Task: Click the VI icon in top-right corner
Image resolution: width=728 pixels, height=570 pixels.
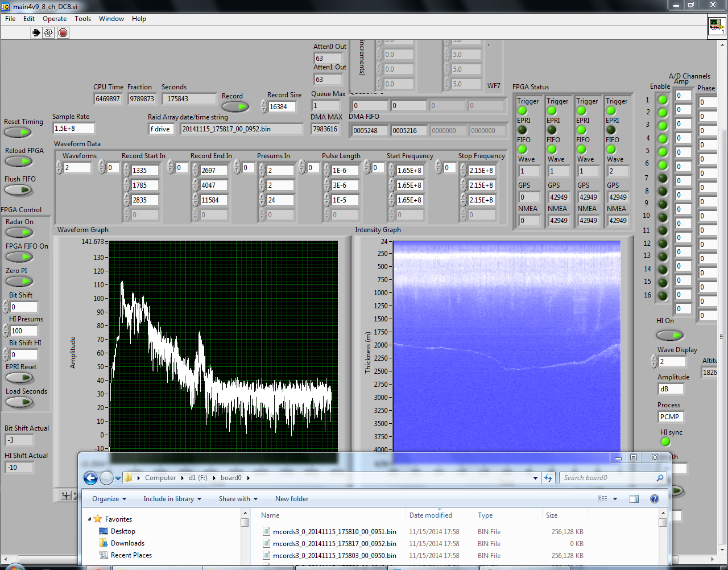Action: pos(716,26)
